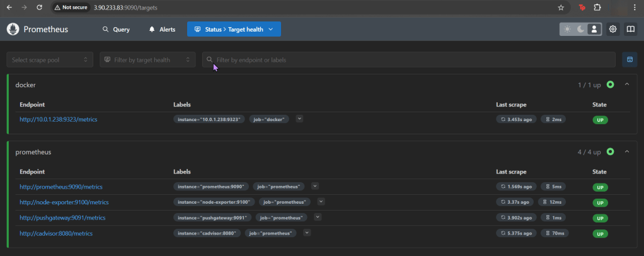
Task: Open the Filter by target health dropdown
Action: tap(147, 60)
